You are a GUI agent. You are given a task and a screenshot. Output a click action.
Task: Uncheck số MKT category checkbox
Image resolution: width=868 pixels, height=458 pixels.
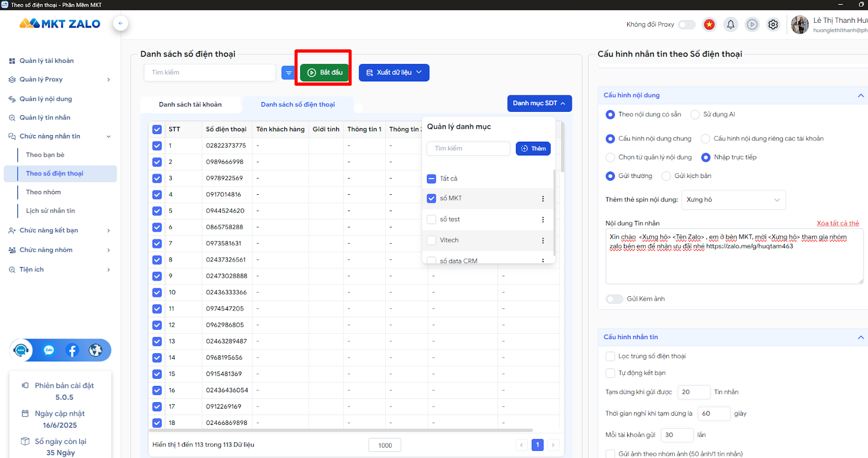[431, 199]
